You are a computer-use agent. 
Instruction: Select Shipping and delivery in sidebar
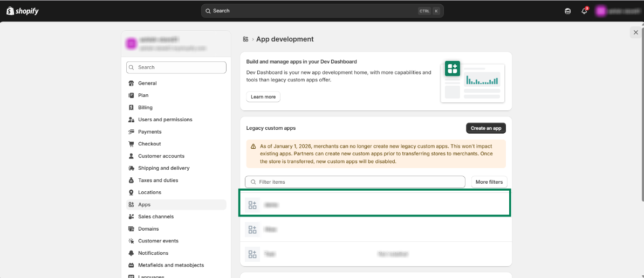coord(163,168)
